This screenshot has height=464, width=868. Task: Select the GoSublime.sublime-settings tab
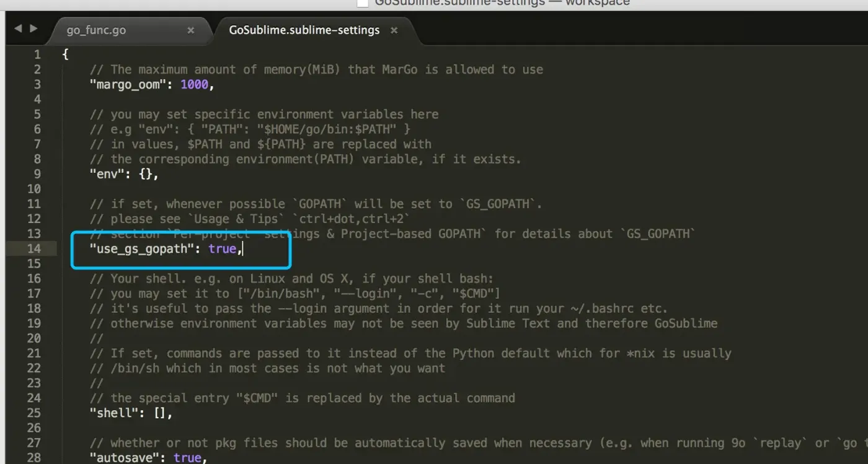pos(304,30)
